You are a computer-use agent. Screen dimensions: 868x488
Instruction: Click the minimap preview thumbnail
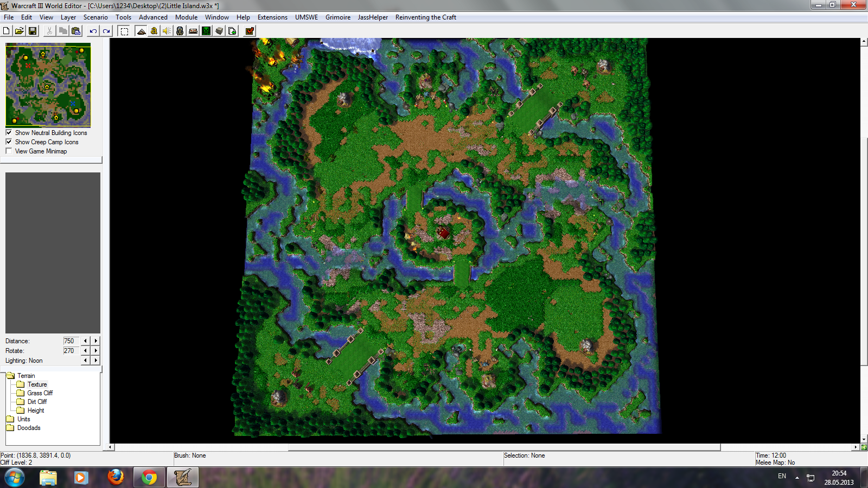(48, 85)
